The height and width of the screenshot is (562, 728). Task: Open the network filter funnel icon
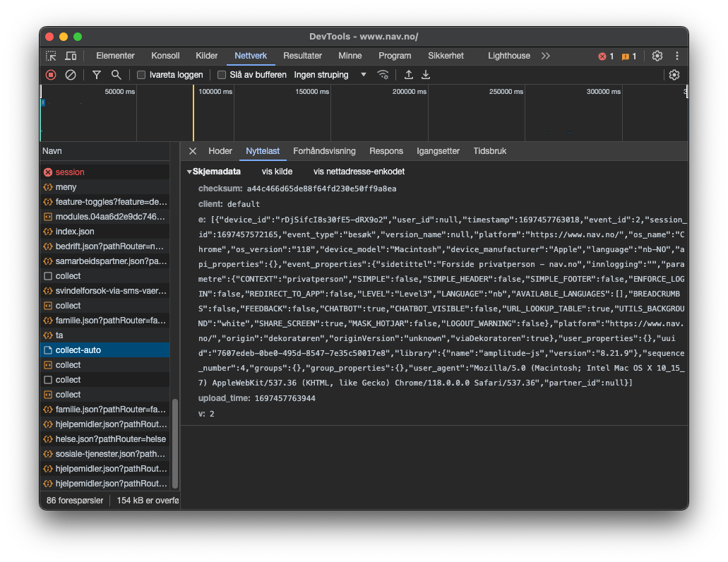[x=97, y=75]
